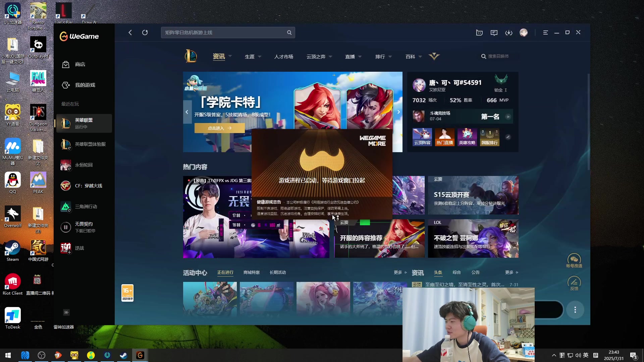The width and height of the screenshot is (644, 362).
Task: Switch to 综合 news tab
Action: pyautogui.click(x=457, y=273)
